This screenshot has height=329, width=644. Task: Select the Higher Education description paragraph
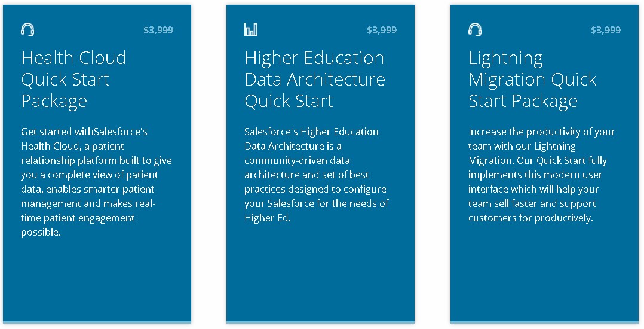pyautogui.click(x=317, y=175)
